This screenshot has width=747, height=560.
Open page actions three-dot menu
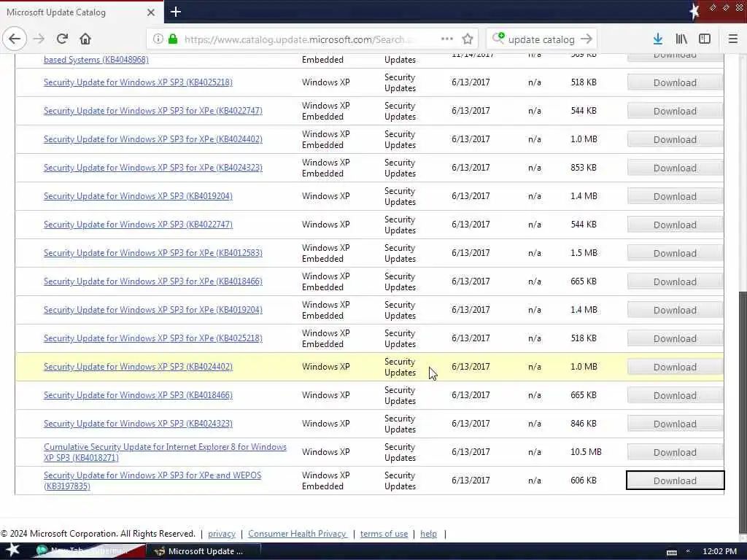click(447, 39)
